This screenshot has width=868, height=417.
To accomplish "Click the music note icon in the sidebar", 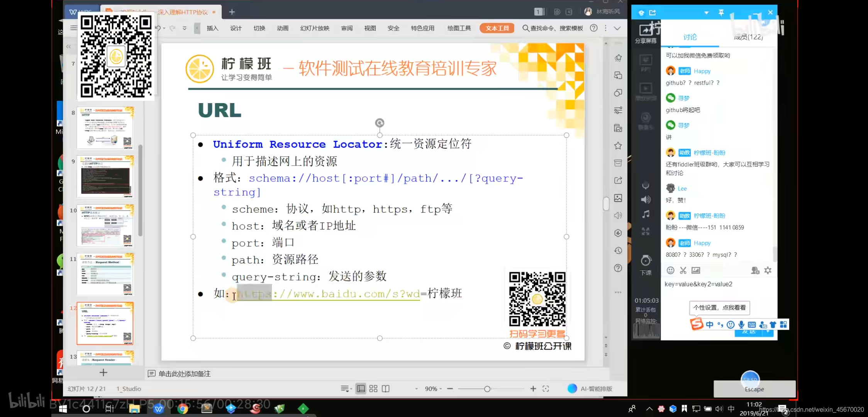I will pyautogui.click(x=646, y=214).
